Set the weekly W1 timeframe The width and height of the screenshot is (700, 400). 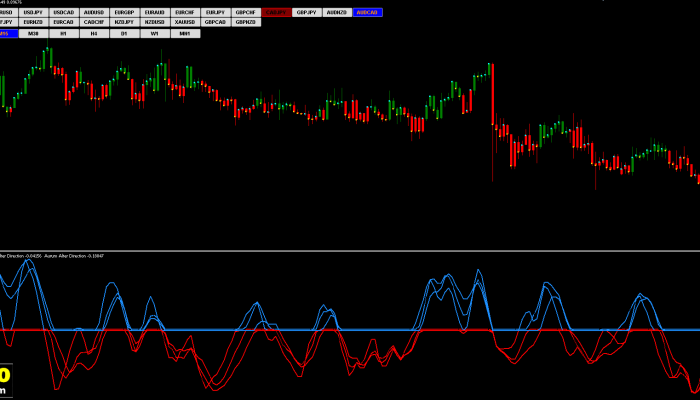[x=154, y=33]
